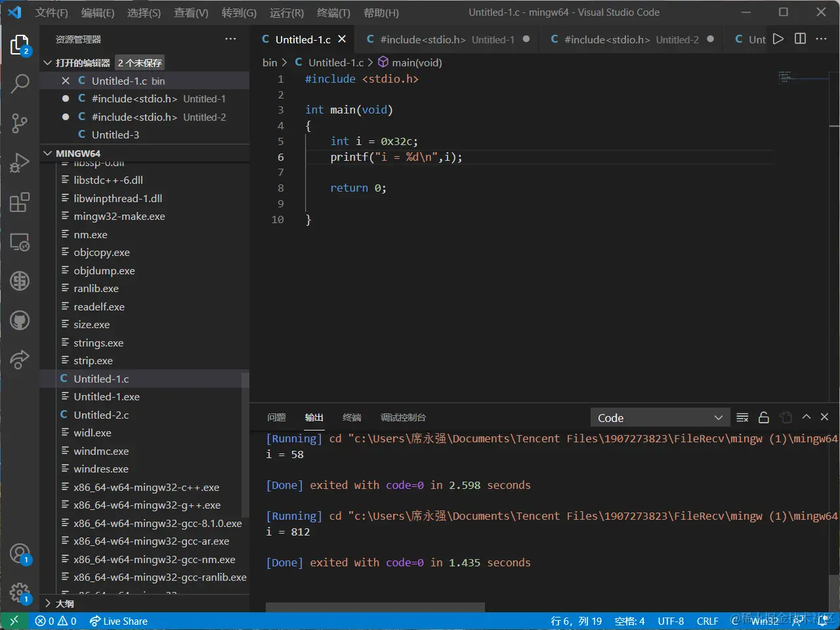The image size is (840, 630).
Task: Click the Run Code play button
Action: [x=778, y=39]
